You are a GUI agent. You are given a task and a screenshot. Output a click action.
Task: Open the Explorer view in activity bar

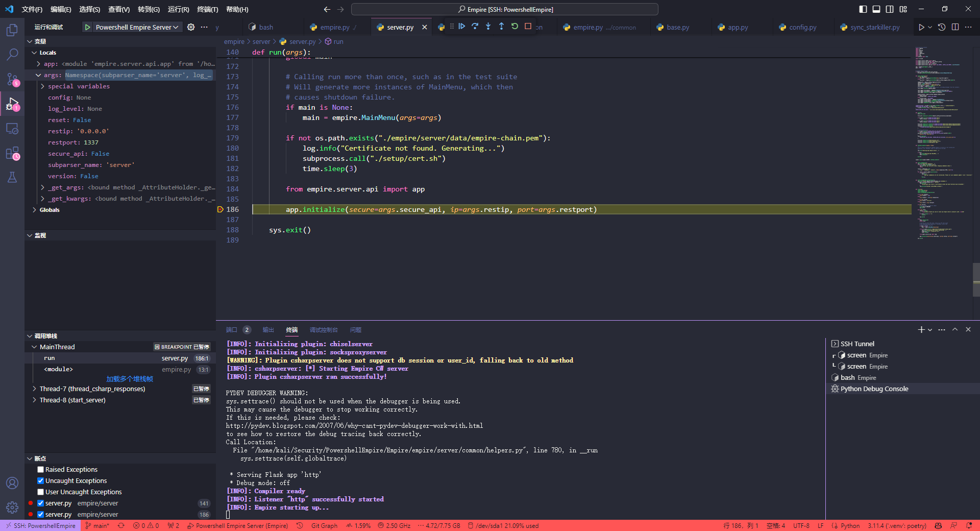pos(12,30)
